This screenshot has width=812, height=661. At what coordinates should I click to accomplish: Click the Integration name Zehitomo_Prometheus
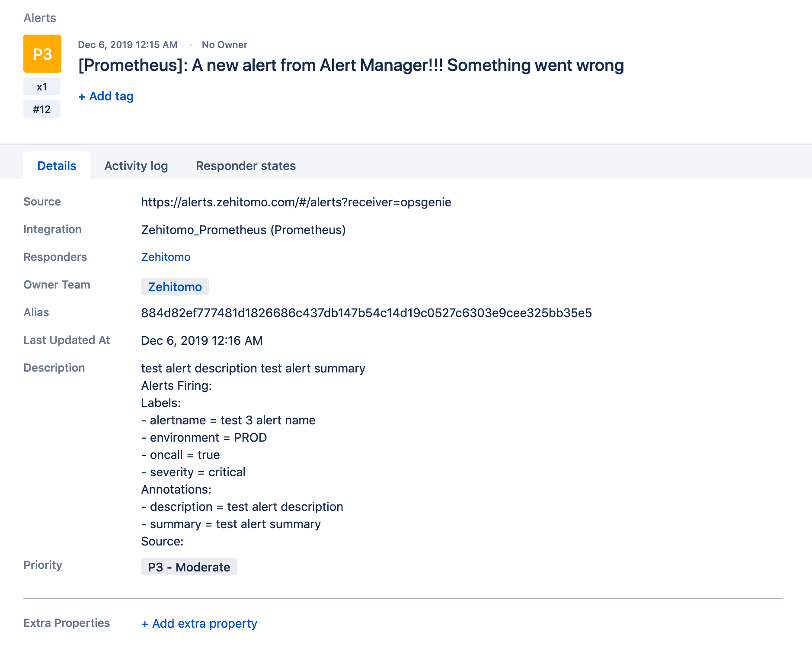(243, 230)
